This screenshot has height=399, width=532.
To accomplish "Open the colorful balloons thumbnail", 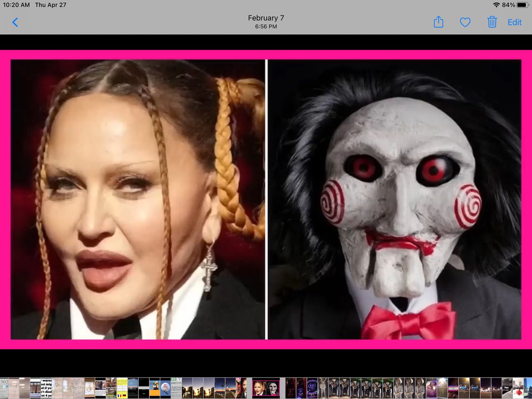I will (154, 388).
